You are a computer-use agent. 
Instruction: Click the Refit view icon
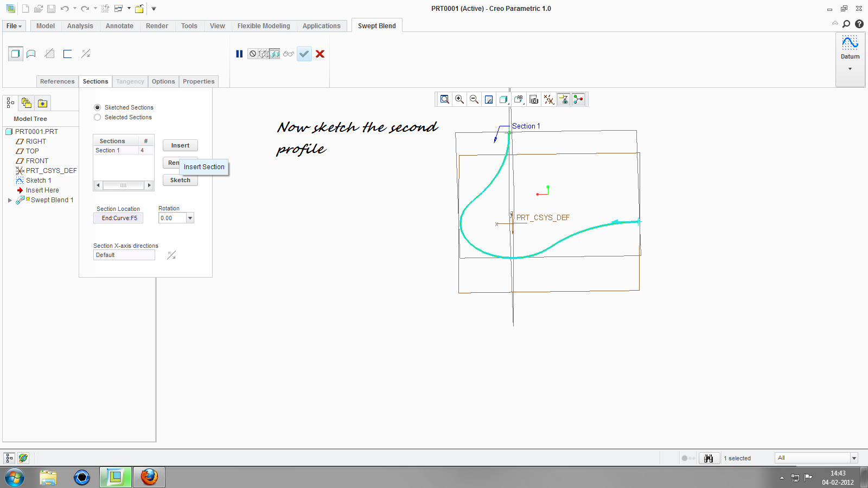pyautogui.click(x=445, y=99)
